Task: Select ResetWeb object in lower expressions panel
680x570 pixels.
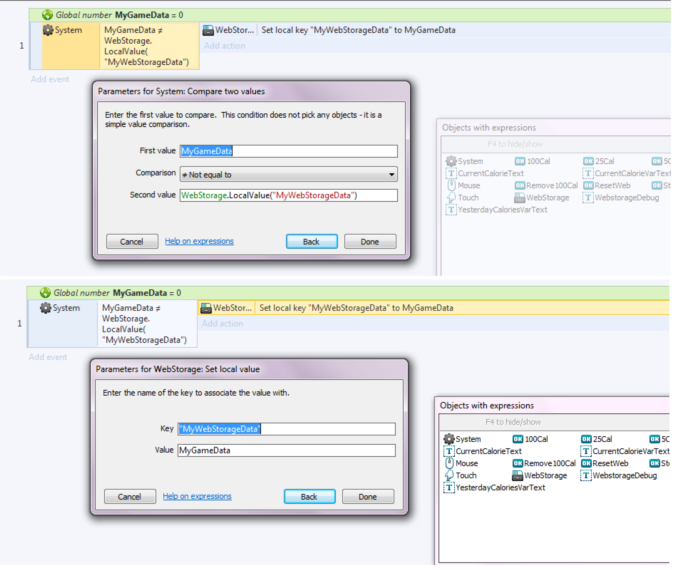Action: [x=605, y=463]
